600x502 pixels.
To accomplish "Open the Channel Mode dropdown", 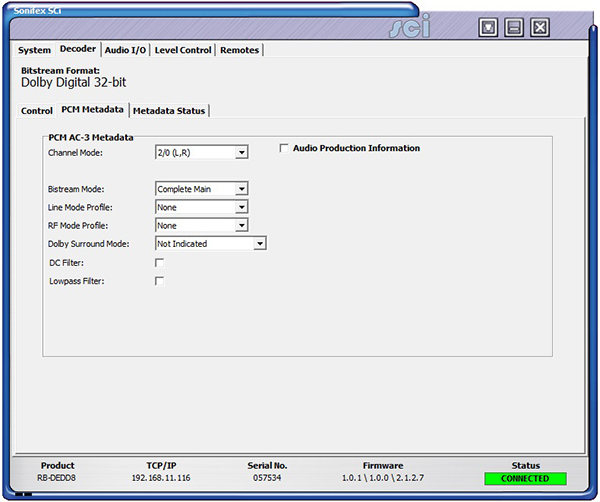I will pyautogui.click(x=202, y=152).
